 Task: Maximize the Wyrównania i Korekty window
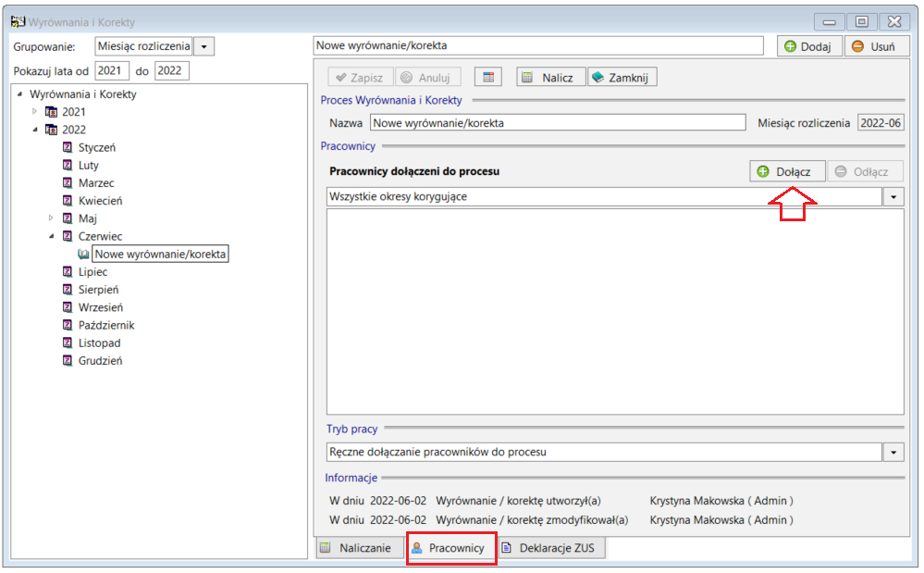(x=861, y=22)
